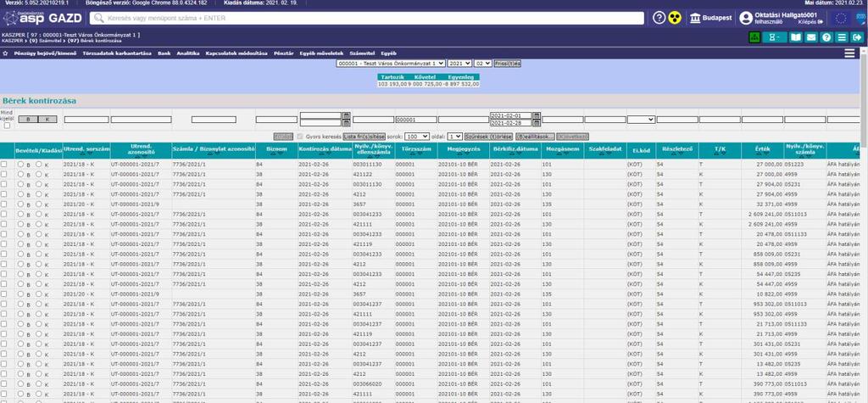Click the Kilépés logout link

click(x=810, y=21)
